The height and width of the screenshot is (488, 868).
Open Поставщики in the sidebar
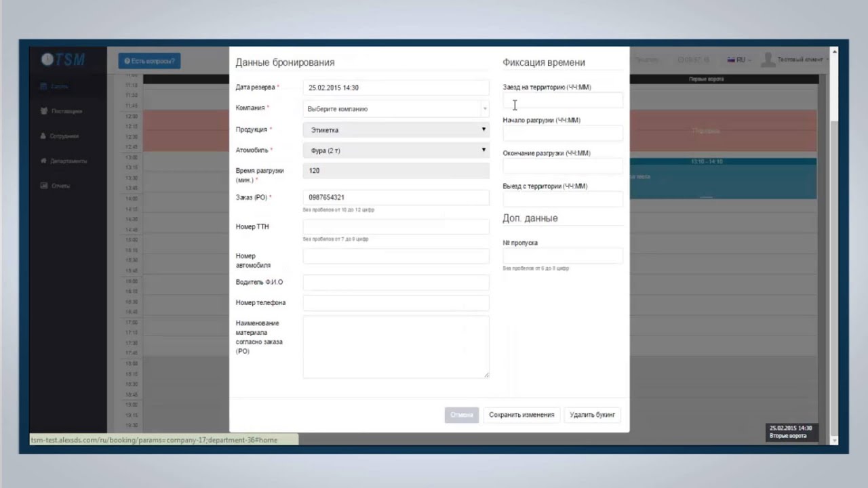66,111
